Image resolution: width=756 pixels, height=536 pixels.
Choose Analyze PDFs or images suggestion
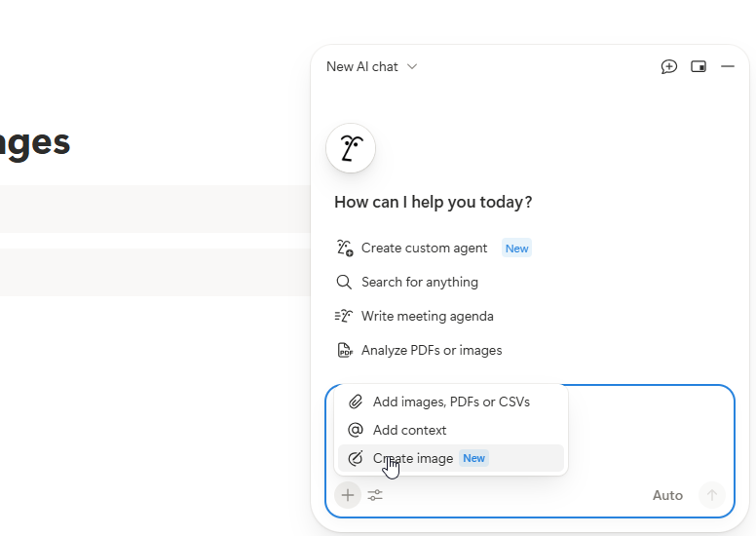[431, 350]
